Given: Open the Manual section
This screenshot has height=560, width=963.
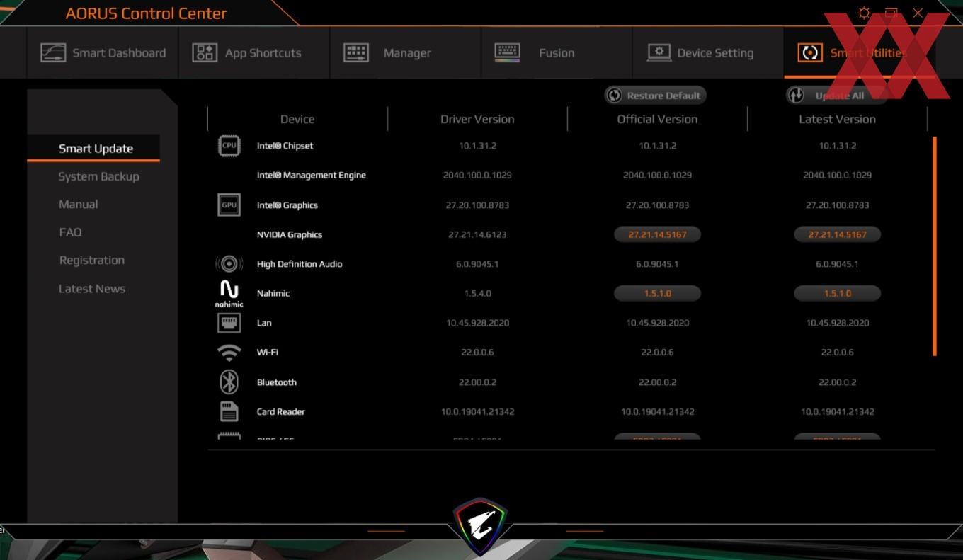Looking at the screenshot, I should click(78, 205).
